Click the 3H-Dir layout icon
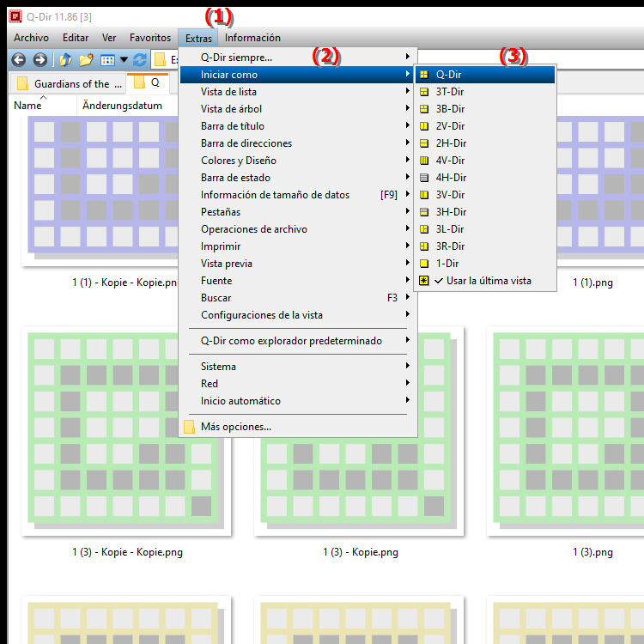The height and width of the screenshot is (644, 644). tap(424, 212)
